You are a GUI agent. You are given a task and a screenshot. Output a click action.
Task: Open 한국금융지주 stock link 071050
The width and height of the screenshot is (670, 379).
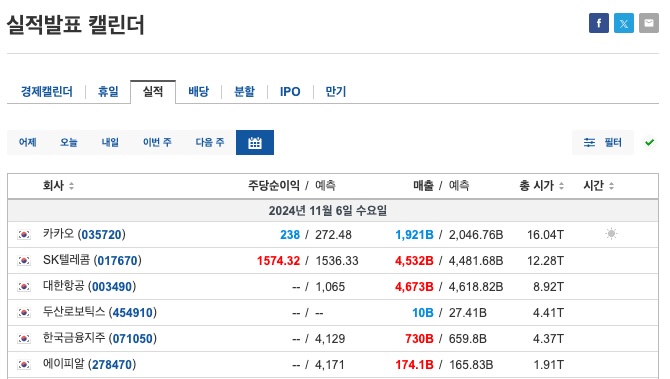(132, 339)
